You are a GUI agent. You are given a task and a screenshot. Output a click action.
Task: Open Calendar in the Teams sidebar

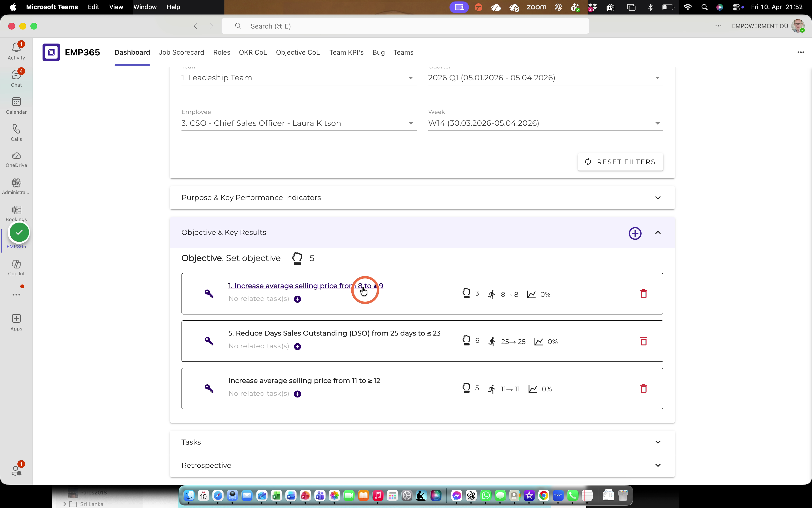(16, 105)
